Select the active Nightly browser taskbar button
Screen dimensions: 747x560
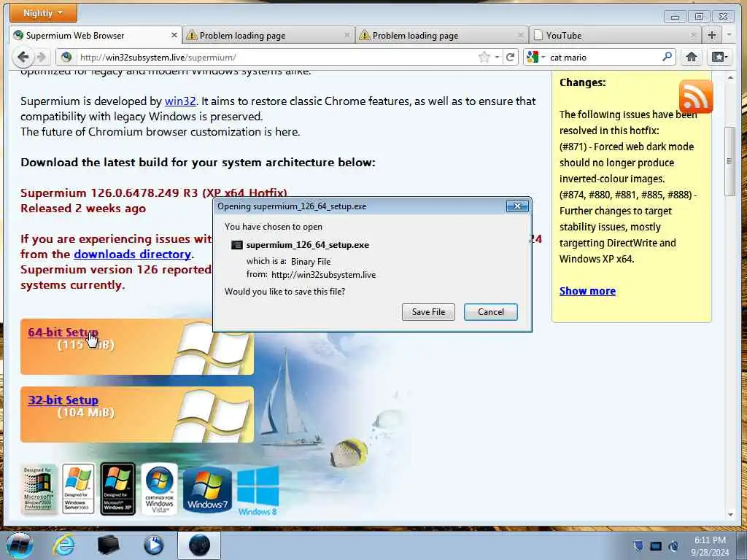click(199, 545)
